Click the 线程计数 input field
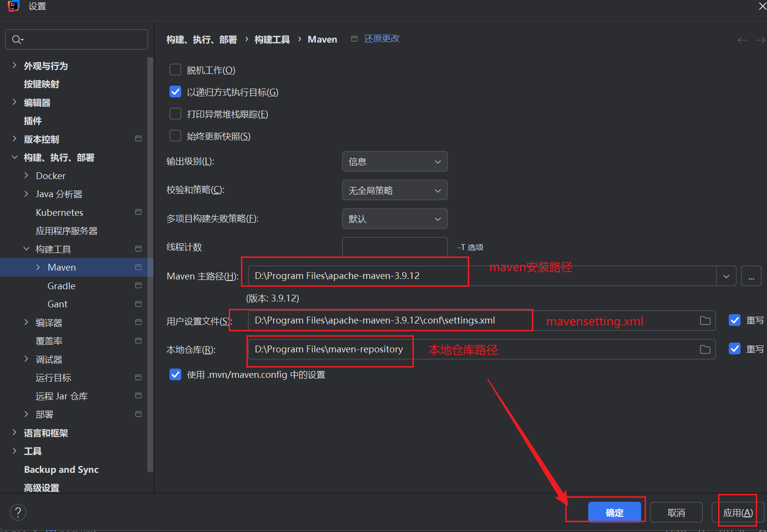Viewport: 767px width, 532px height. click(x=395, y=247)
